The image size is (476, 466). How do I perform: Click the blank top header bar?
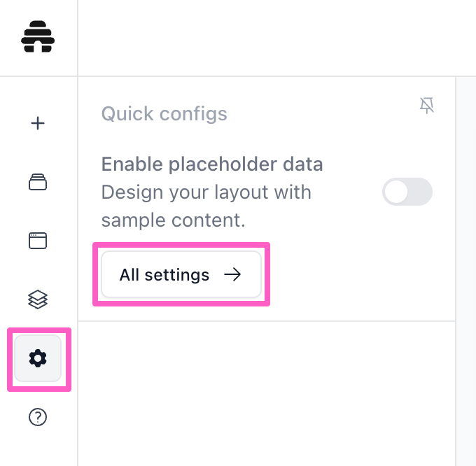[x=276, y=38]
